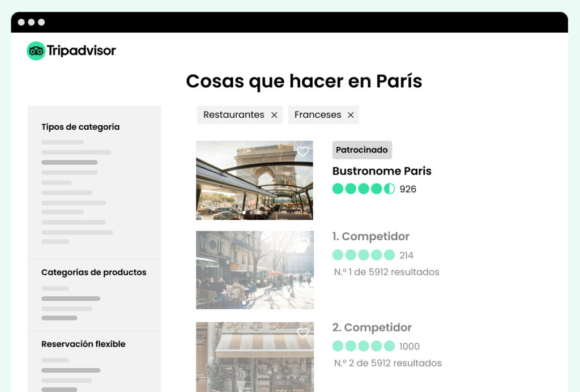Open the 2. Competidor listing title
Image resolution: width=580 pixels, height=392 pixels.
(372, 327)
